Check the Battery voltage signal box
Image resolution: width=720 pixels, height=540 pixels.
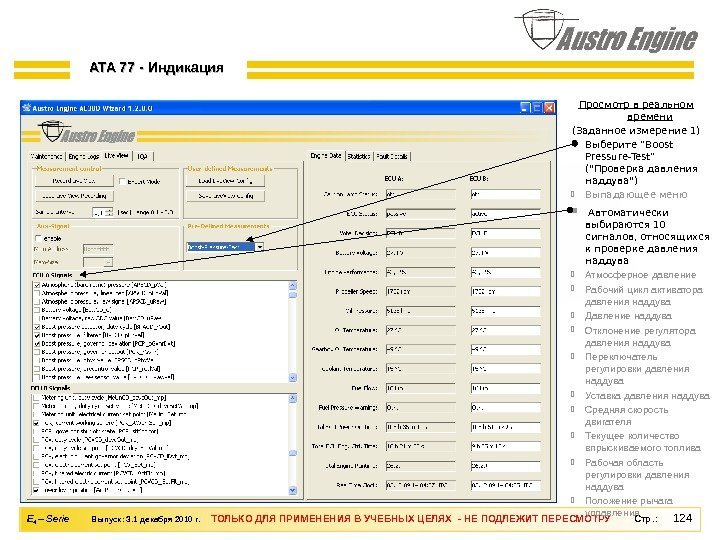pos(37,310)
